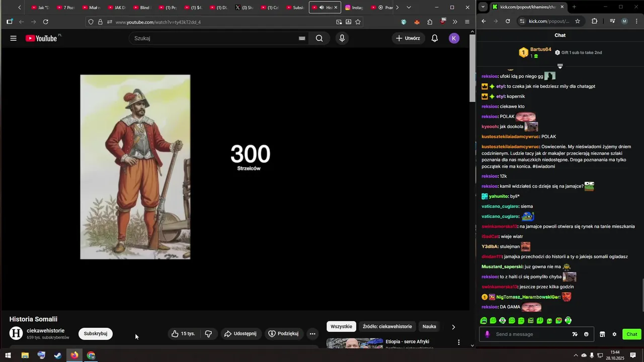Start voice search with the microphone icon
The width and height of the screenshot is (644, 362).
click(x=342, y=38)
